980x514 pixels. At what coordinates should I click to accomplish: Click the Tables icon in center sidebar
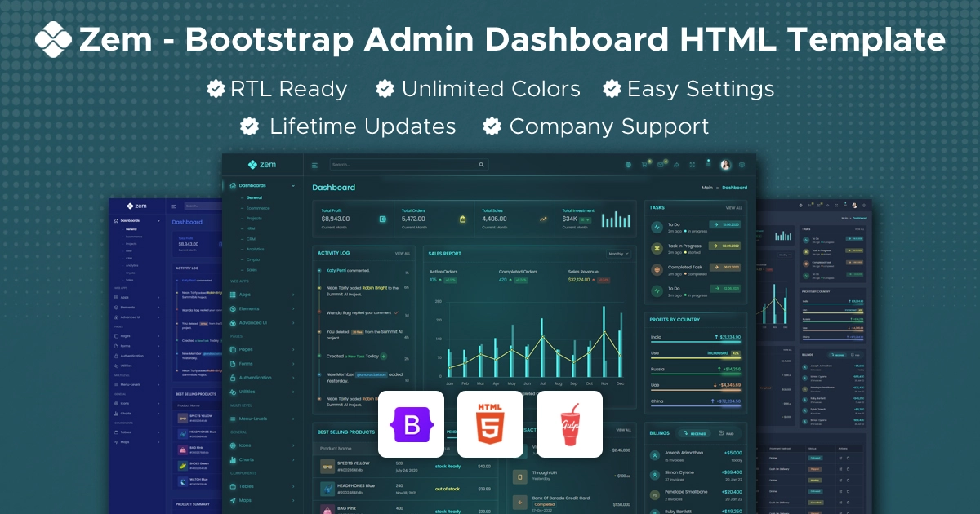[233, 486]
